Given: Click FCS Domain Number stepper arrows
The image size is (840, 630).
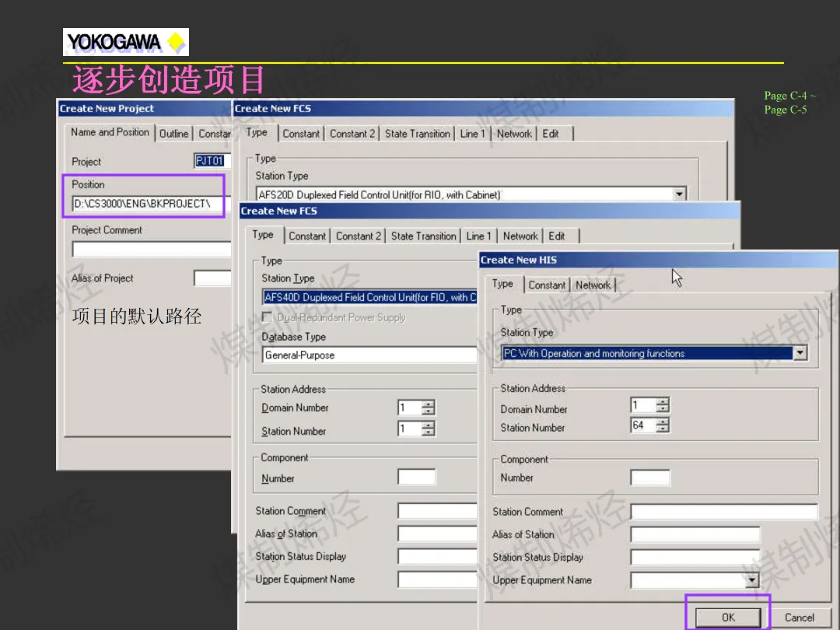Looking at the screenshot, I should pyautogui.click(x=428, y=408).
